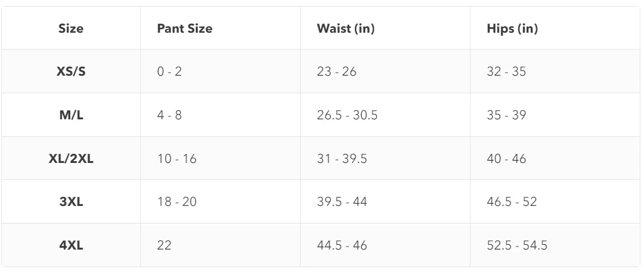Click the Waist (in) column header

tap(345, 28)
